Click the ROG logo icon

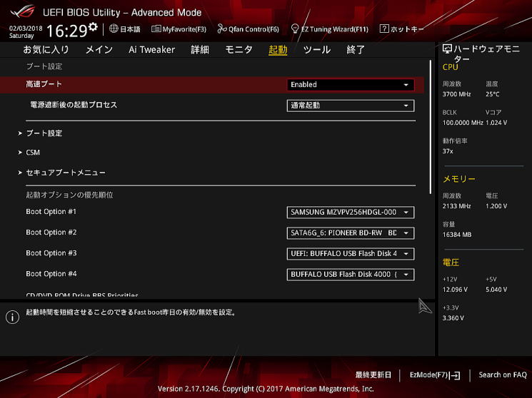coord(22,12)
